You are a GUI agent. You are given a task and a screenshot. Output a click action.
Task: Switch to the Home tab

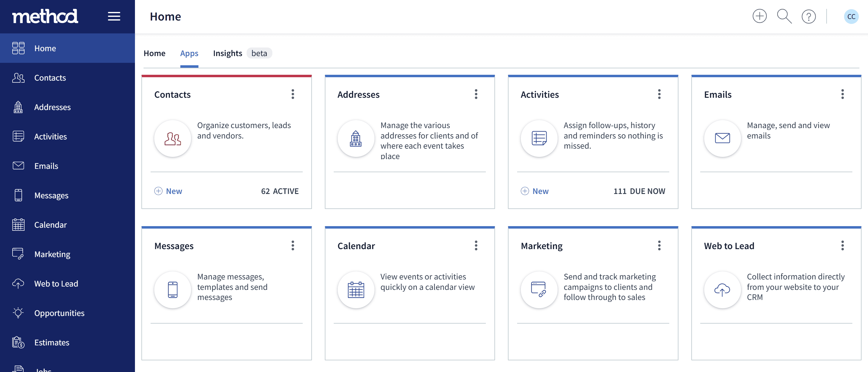(x=154, y=53)
